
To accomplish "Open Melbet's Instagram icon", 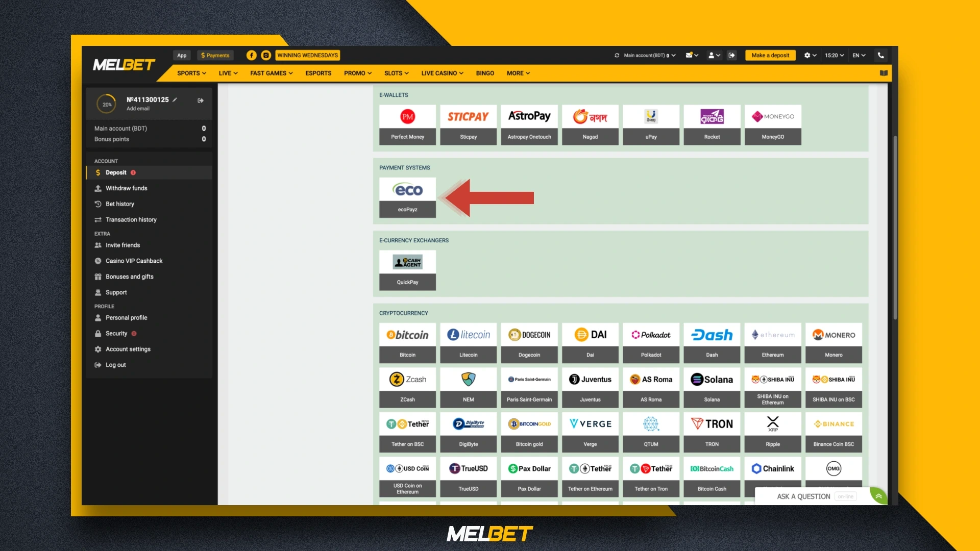I will pyautogui.click(x=266, y=55).
